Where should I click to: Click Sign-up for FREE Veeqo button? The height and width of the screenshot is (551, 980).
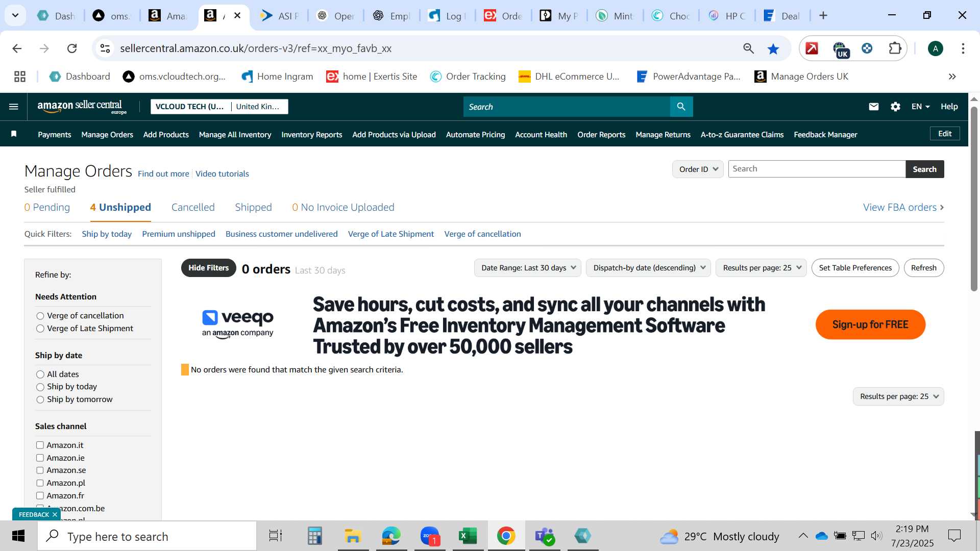(870, 324)
